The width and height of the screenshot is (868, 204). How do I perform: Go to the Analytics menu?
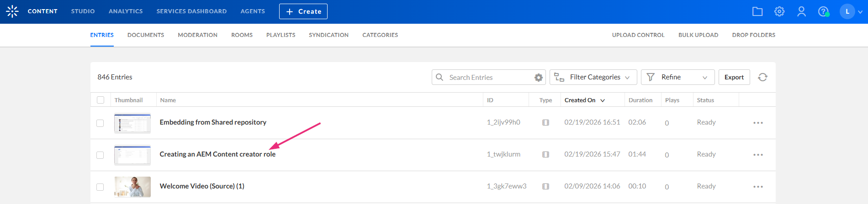click(126, 11)
